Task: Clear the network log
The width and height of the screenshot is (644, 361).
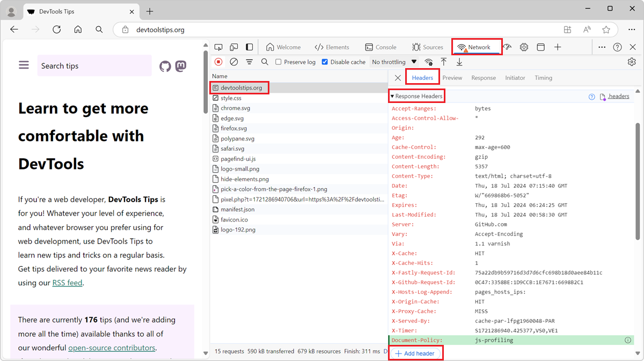Action: (233, 62)
